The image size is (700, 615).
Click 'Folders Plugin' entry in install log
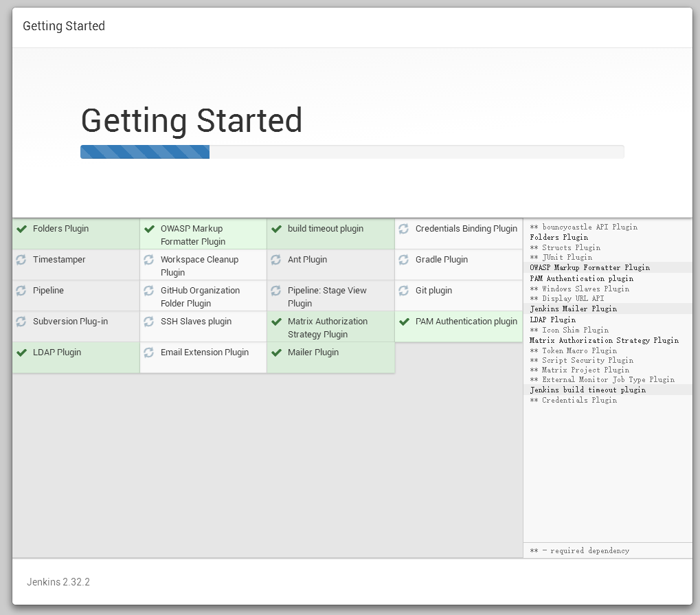tap(558, 237)
